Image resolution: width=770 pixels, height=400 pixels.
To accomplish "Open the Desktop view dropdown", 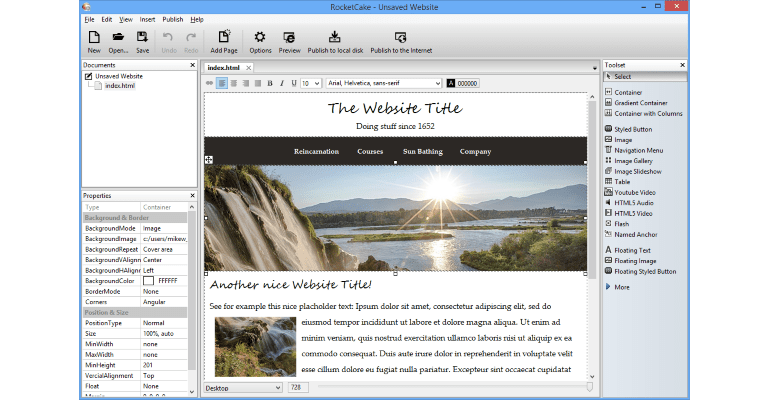I will point(243,387).
